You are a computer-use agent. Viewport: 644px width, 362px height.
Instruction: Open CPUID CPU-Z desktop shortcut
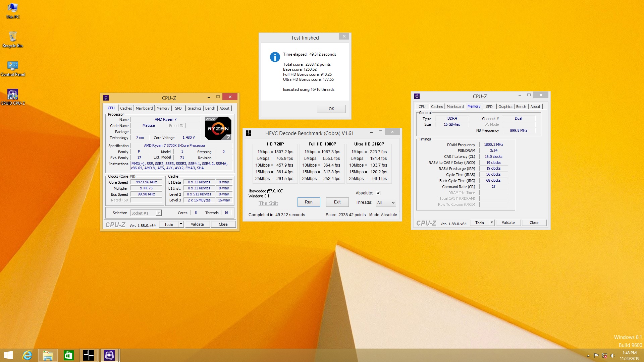pos(13,97)
